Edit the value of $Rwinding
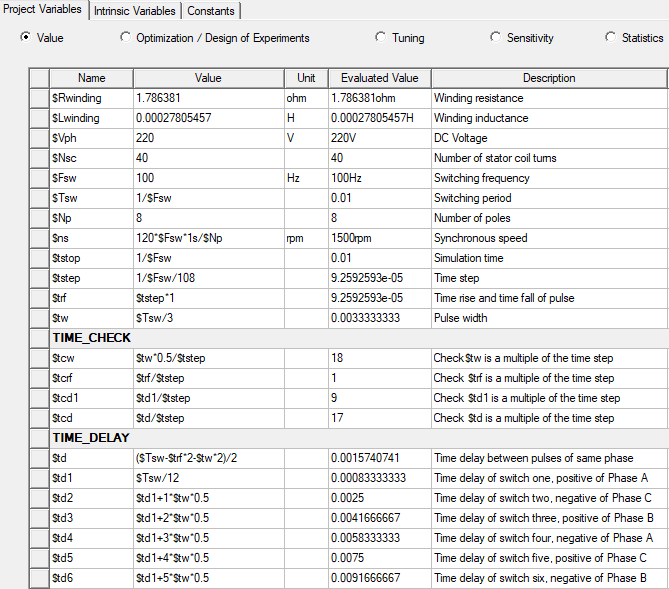Image resolution: width=669 pixels, height=589 pixels. point(208,98)
